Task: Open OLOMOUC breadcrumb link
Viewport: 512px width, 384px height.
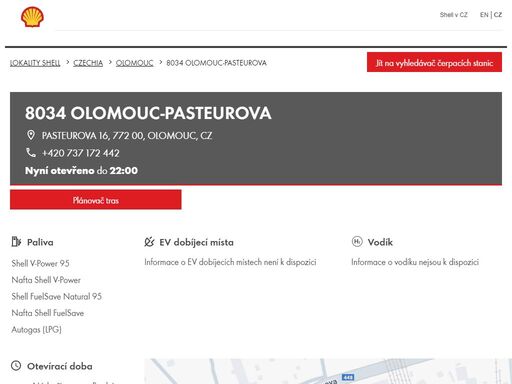Action: pyautogui.click(x=134, y=63)
